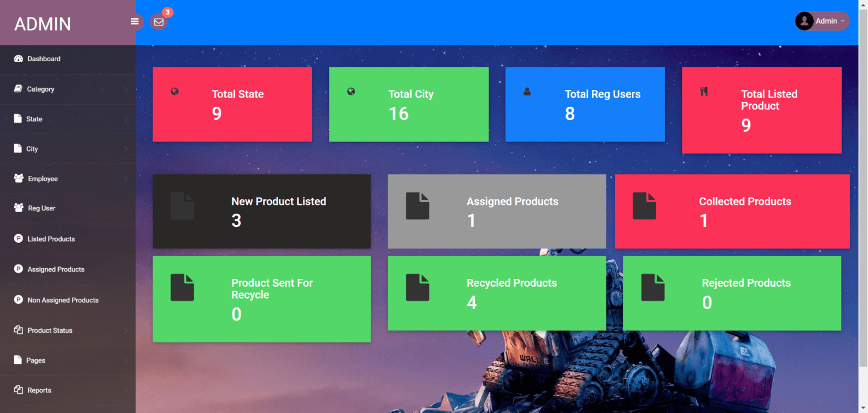Open the Category menu item
This screenshot has width=868, height=413.
point(40,89)
